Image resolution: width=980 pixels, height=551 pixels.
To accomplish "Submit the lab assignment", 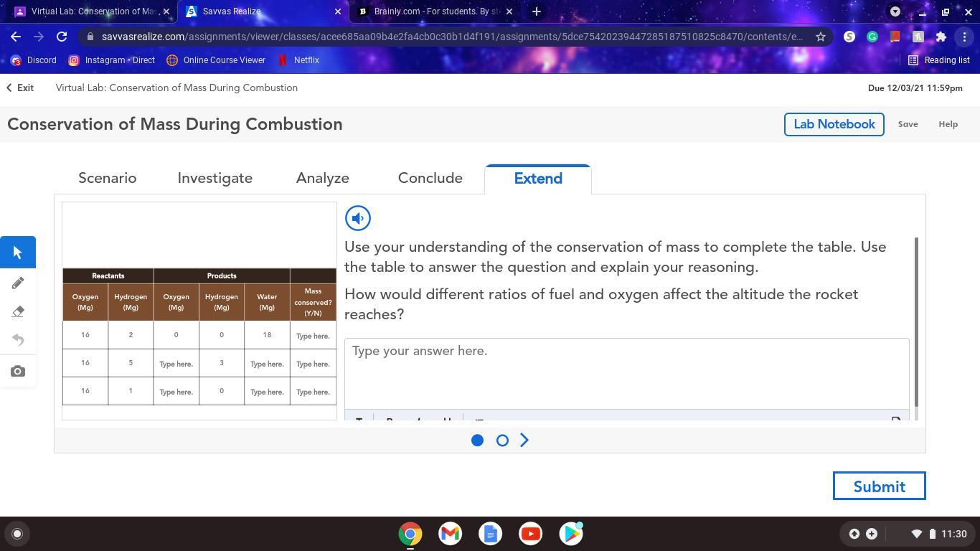I will (879, 486).
